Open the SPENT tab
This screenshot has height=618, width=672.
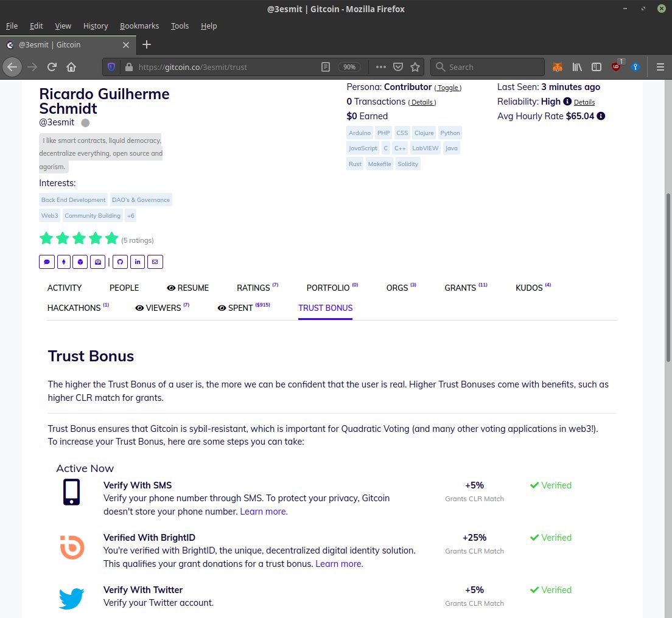243,308
